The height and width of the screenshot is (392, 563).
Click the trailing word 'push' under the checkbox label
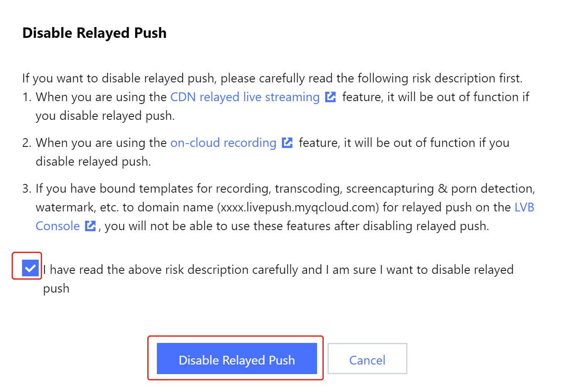(x=56, y=289)
